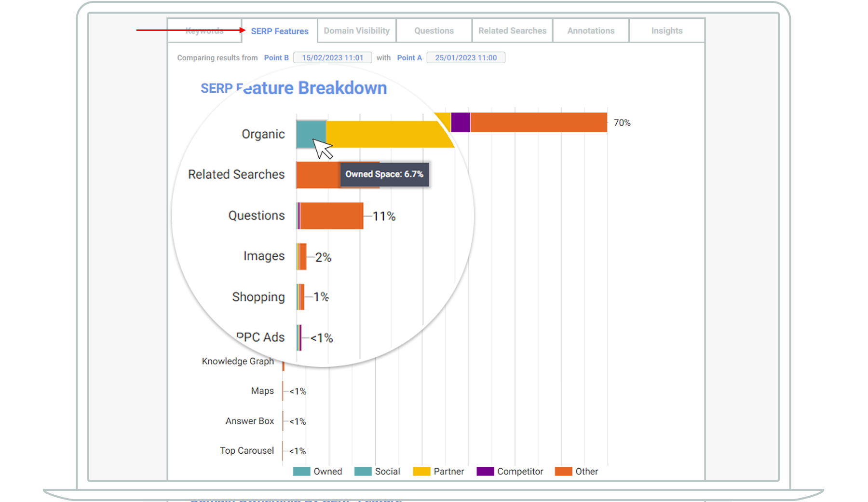The width and height of the screenshot is (868, 502).
Task: Toggle the Other legend swatch
Action: click(564, 472)
